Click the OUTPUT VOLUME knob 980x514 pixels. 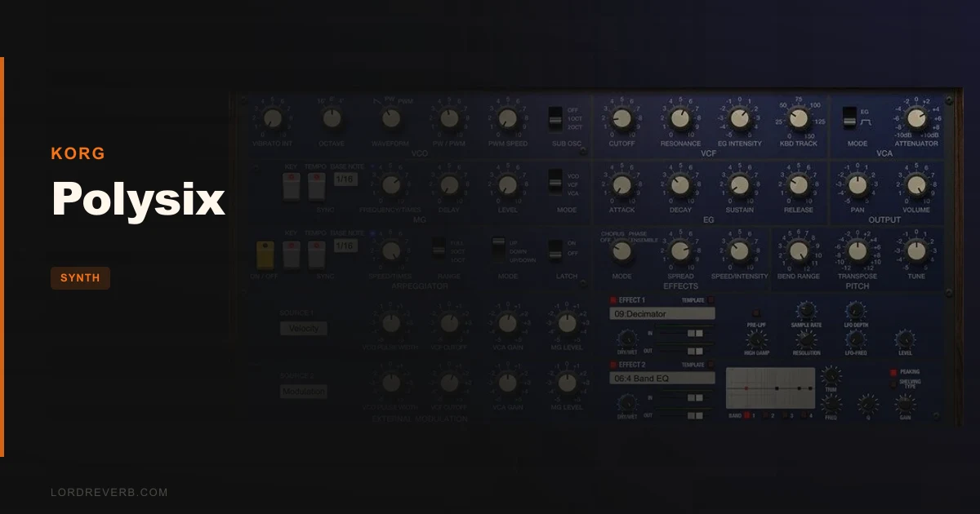click(x=917, y=185)
